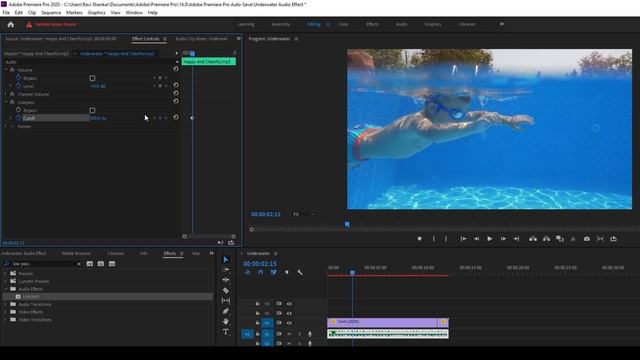The height and width of the screenshot is (360, 640).
Task: Hide the topmost video track eye
Action: [x=289, y=304]
